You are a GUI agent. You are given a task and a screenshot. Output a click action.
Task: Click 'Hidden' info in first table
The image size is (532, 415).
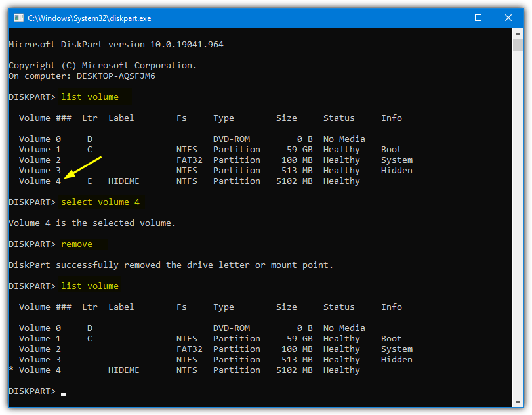click(x=397, y=171)
